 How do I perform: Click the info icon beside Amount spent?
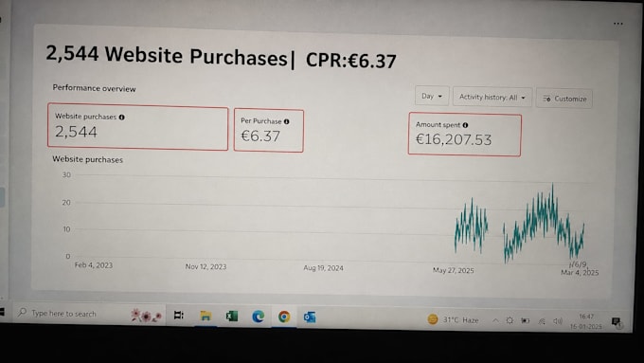(465, 125)
